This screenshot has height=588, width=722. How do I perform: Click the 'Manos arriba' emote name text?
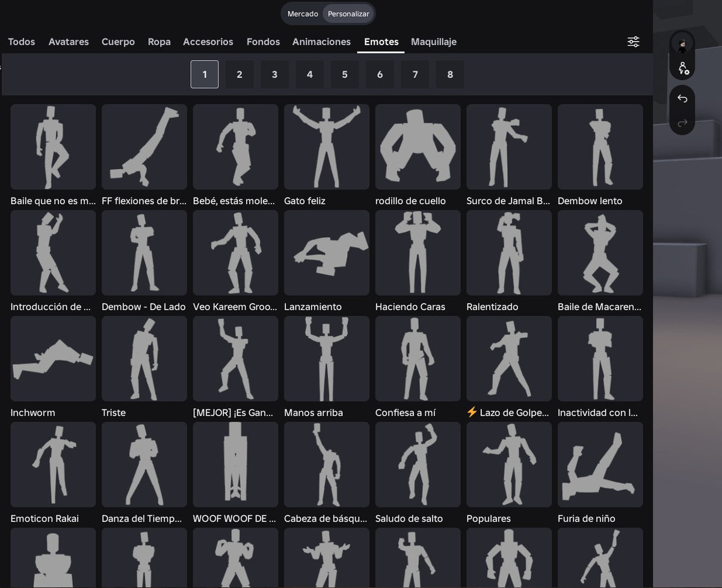click(x=313, y=413)
